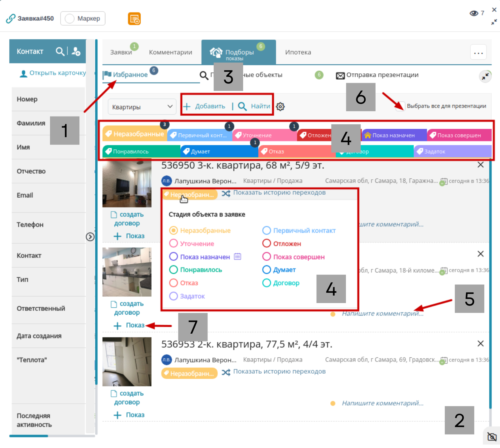
Task: Remove the second listing with its X icon
Action: (x=481, y=254)
